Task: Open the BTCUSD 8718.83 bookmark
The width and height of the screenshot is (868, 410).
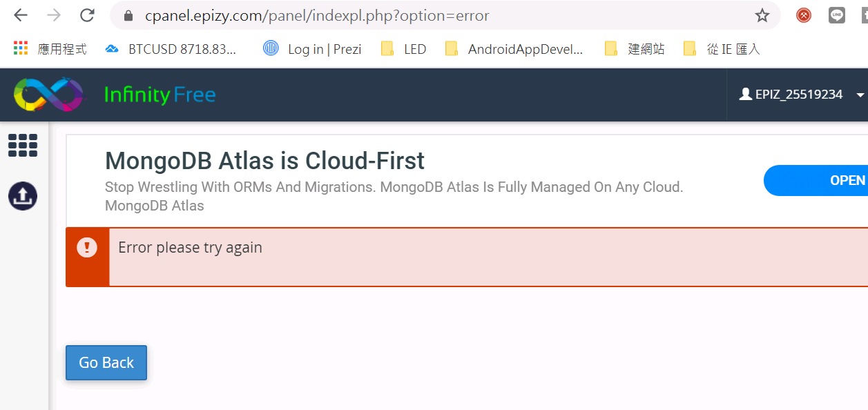Action: click(171, 49)
